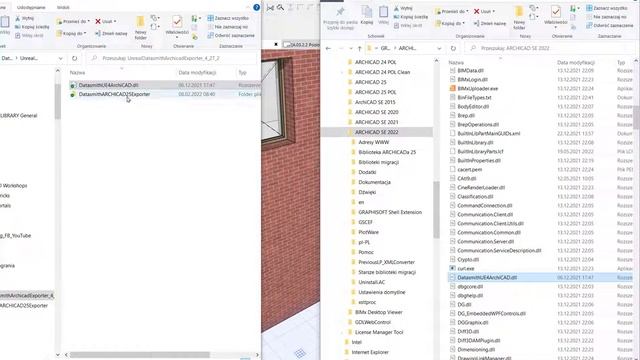Refresh the ARCHICAD SE 2022 folder view
This screenshot has width=640, height=360.
(x=453, y=48)
